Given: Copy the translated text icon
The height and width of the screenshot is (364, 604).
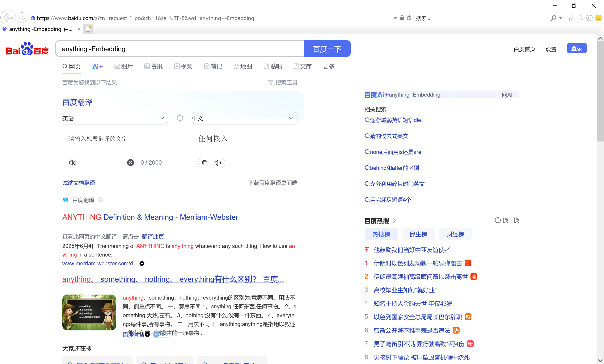Looking at the screenshot, I should (x=205, y=163).
